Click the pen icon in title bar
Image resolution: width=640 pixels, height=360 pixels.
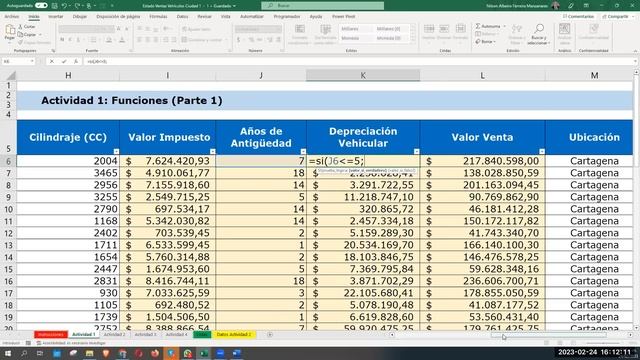[x=571, y=6]
